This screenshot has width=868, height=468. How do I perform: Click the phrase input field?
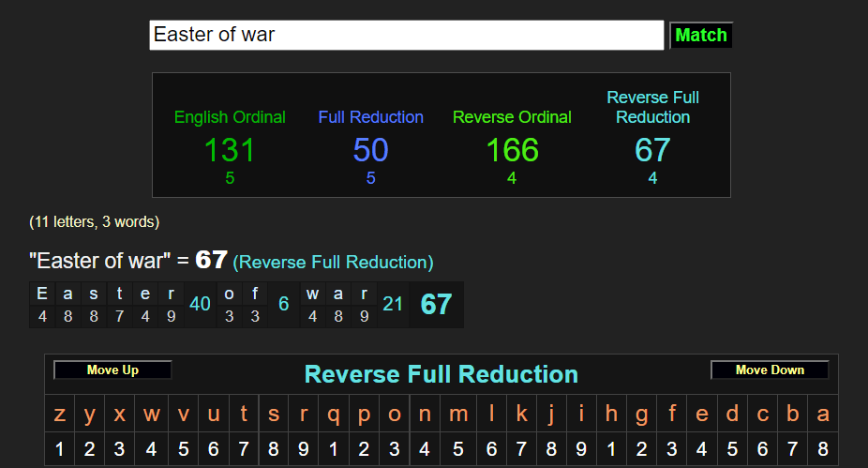[x=406, y=36]
